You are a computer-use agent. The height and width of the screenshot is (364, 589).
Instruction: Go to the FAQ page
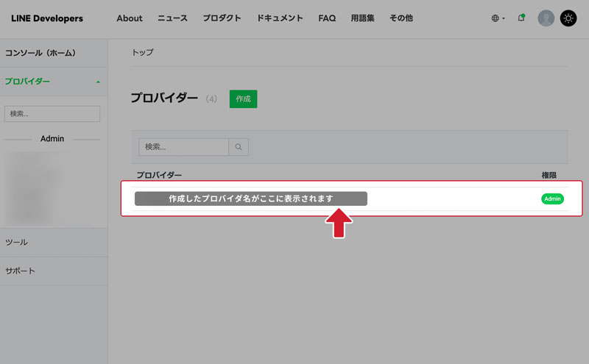point(327,18)
